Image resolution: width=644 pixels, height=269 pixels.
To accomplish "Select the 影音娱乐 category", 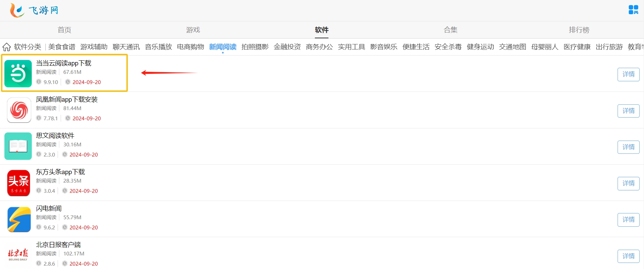I will click(384, 47).
